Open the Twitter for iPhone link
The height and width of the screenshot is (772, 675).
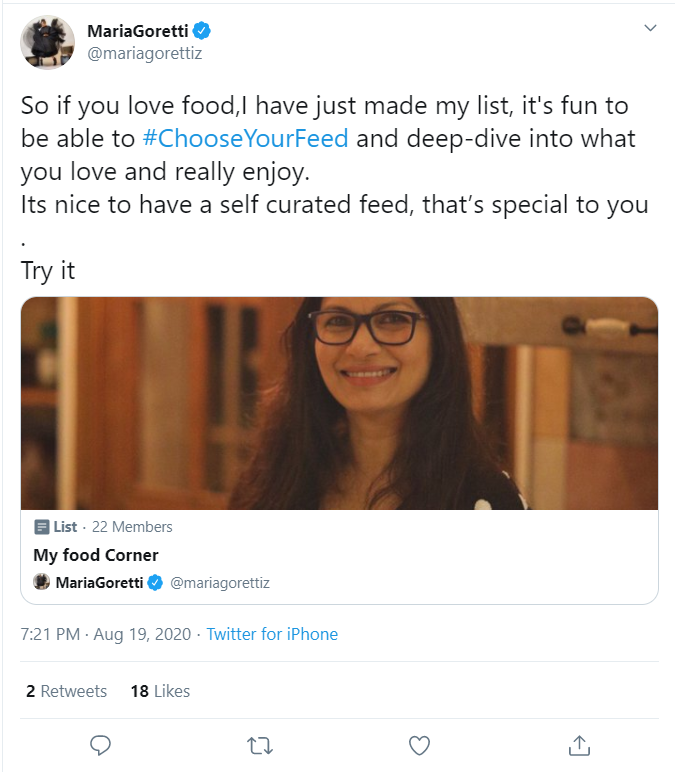(272, 634)
